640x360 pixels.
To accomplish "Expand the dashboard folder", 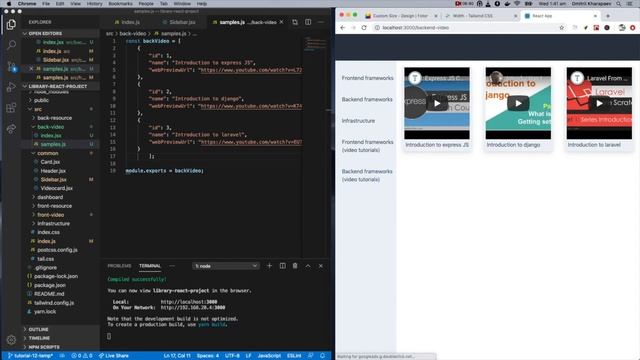I will [x=50, y=198].
